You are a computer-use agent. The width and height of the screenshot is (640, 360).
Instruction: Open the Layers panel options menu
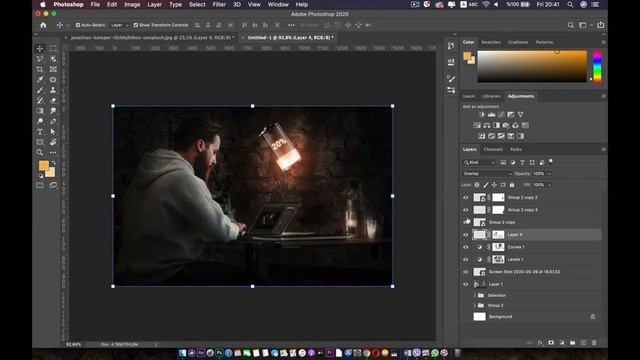(x=603, y=149)
